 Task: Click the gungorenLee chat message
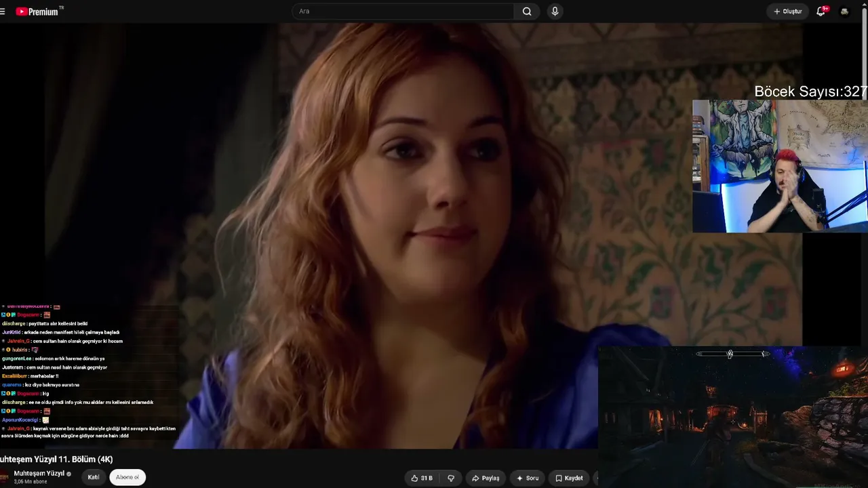tap(53, 359)
